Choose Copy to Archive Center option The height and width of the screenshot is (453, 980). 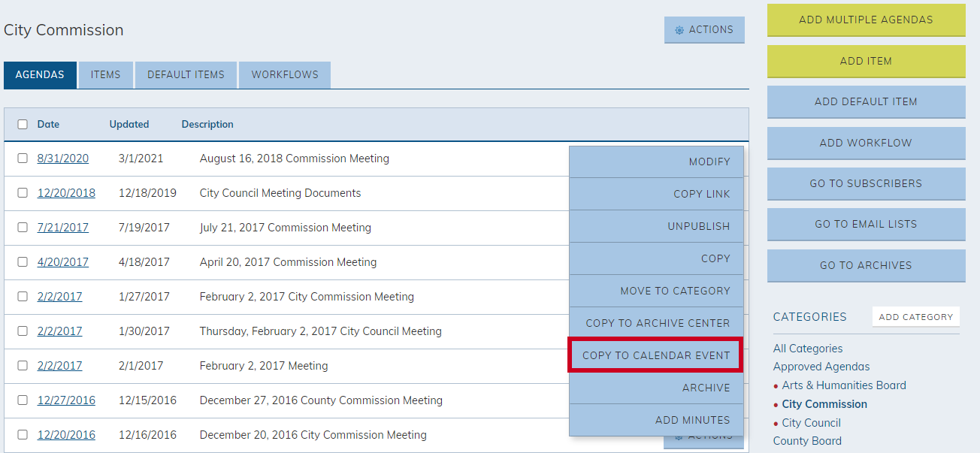click(x=656, y=323)
